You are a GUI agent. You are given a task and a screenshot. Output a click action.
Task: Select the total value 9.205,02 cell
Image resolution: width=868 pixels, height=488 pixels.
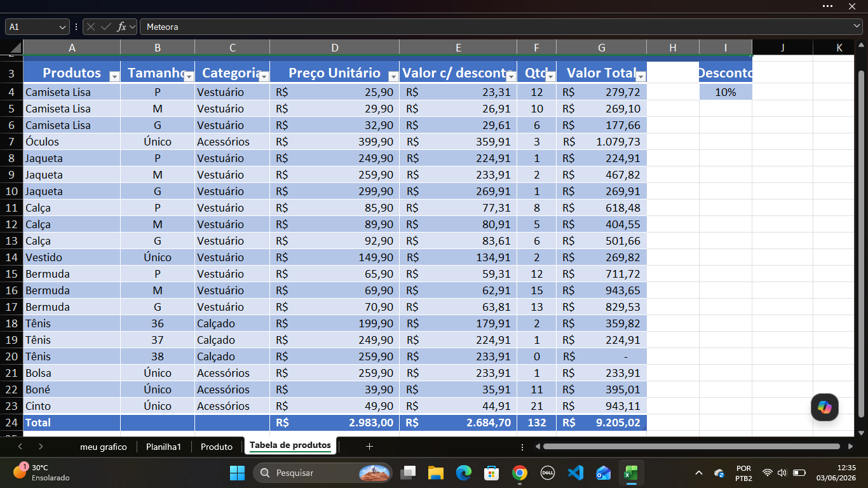click(x=601, y=423)
